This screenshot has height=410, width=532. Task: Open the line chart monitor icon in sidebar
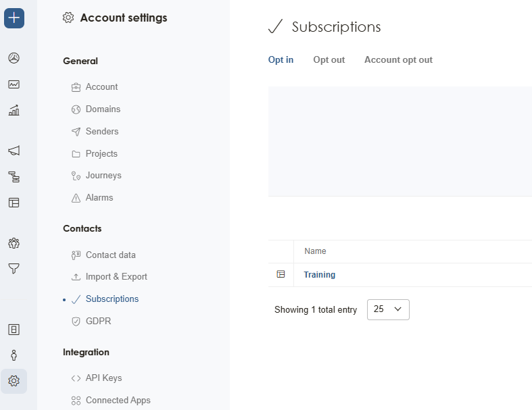(x=14, y=84)
